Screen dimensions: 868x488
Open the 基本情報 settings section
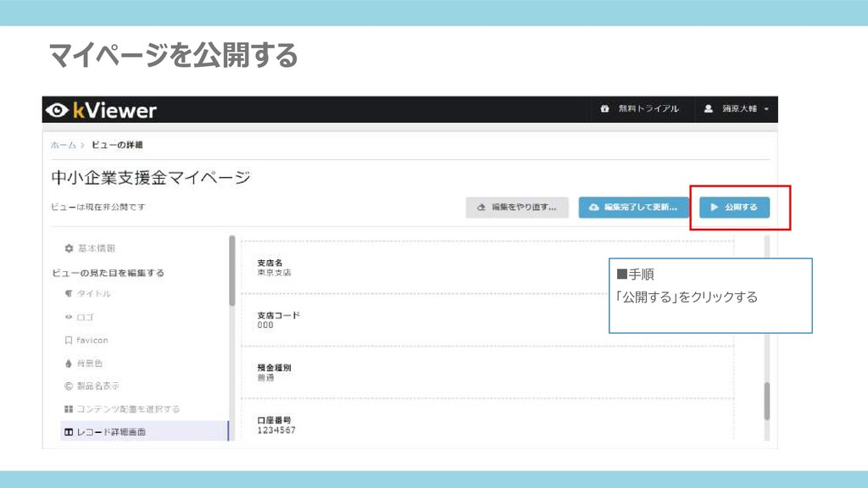tap(97, 248)
